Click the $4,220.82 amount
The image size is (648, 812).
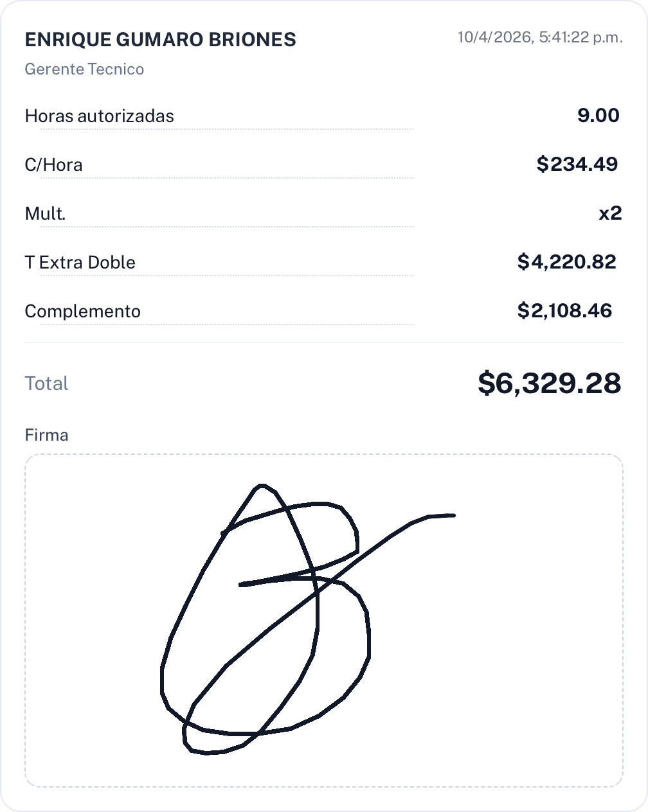[x=566, y=262]
